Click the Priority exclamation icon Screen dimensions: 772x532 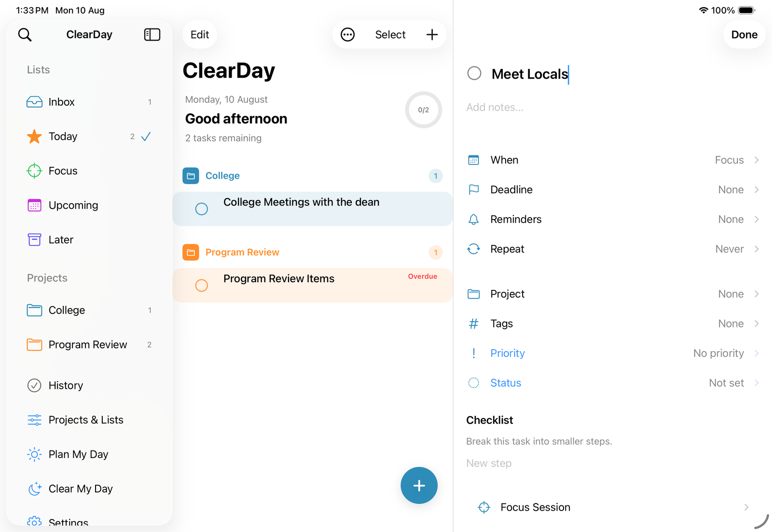(474, 353)
